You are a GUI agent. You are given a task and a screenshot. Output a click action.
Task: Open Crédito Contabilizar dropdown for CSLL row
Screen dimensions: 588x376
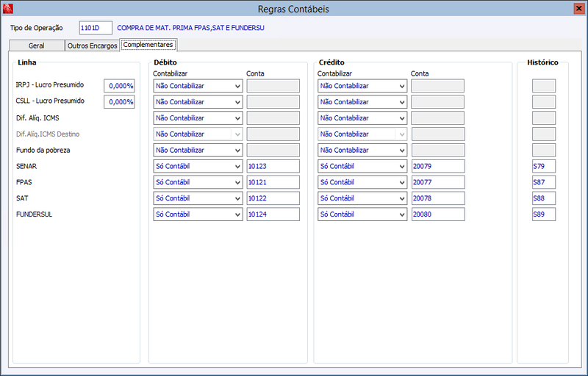coord(362,102)
